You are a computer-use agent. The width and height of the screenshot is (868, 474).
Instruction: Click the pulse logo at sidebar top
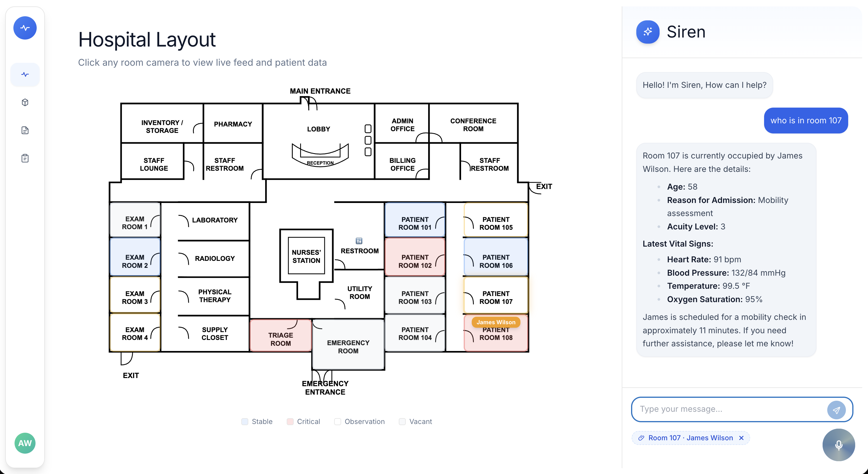pos(25,28)
